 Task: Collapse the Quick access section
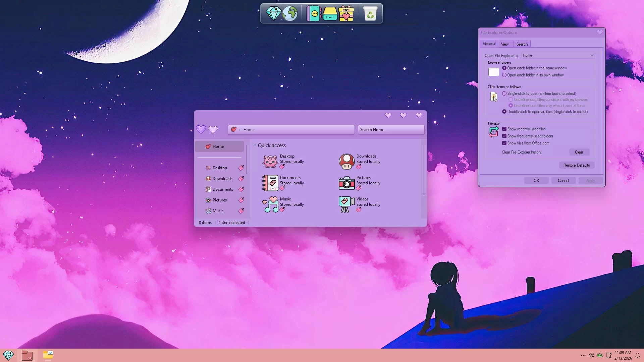pos(255,145)
